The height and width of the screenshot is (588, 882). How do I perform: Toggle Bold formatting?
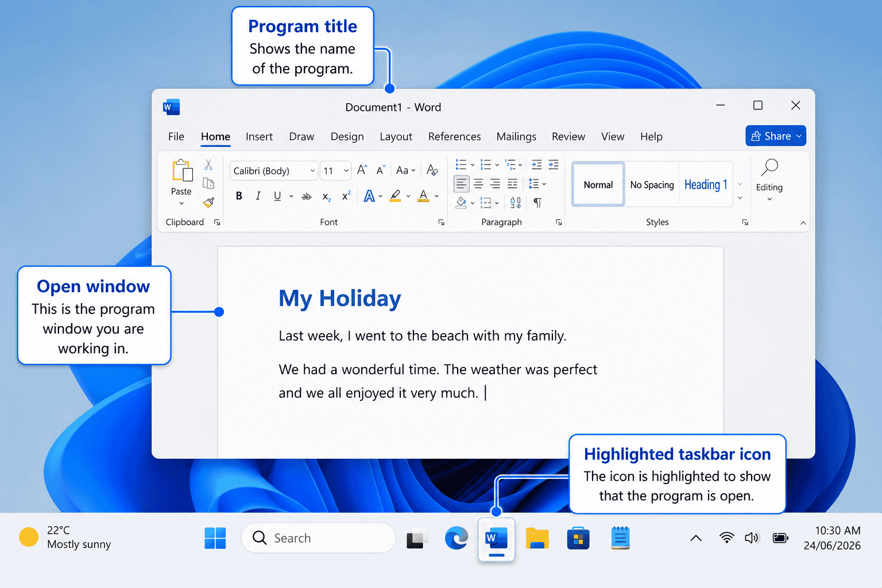pos(239,196)
